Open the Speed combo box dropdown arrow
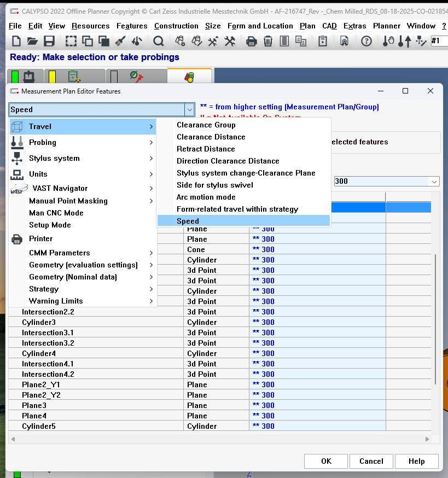The height and width of the screenshot is (478, 448). click(189, 109)
